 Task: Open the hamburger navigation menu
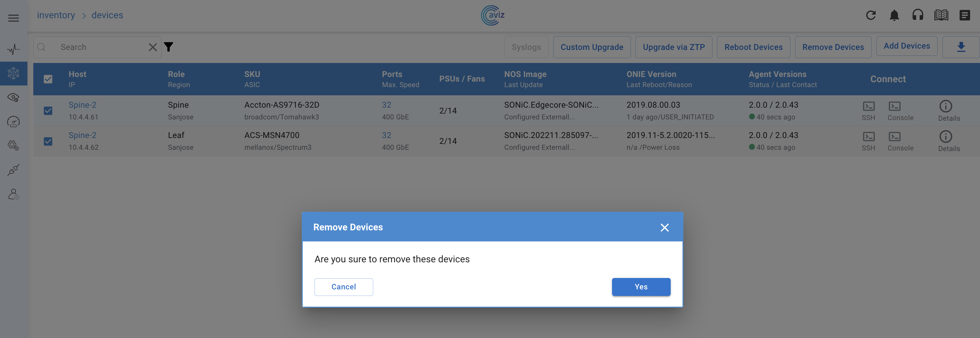14,18
